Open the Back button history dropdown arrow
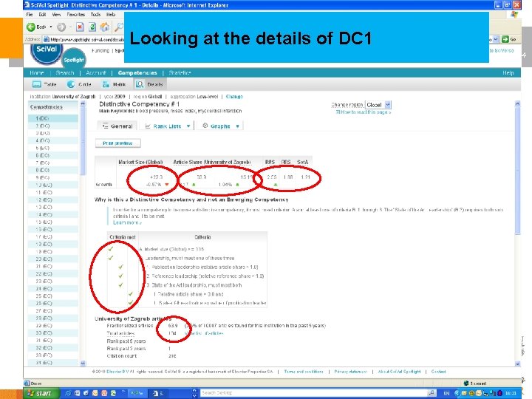Viewport: 532px width, 399px height. click(51, 27)
